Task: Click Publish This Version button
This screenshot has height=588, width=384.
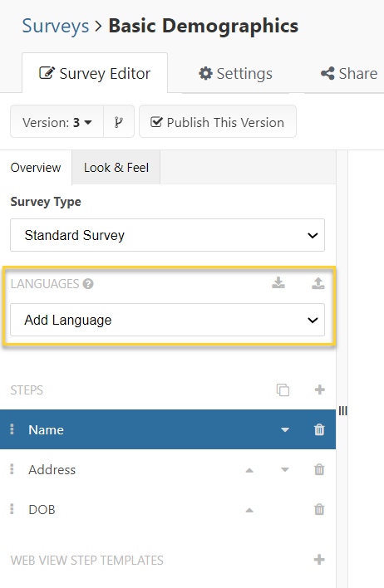Action: click(x=218, y=122)
